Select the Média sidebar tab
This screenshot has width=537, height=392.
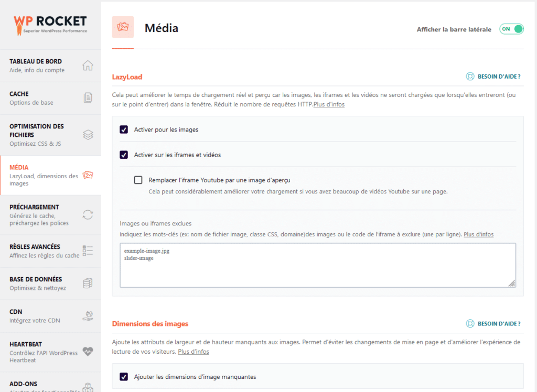point(50,175)
